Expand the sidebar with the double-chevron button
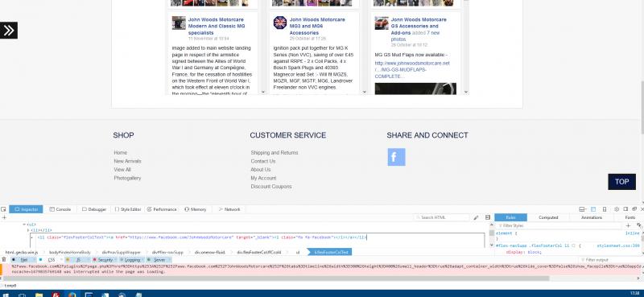644x297 pixels. tap(9, 30)
